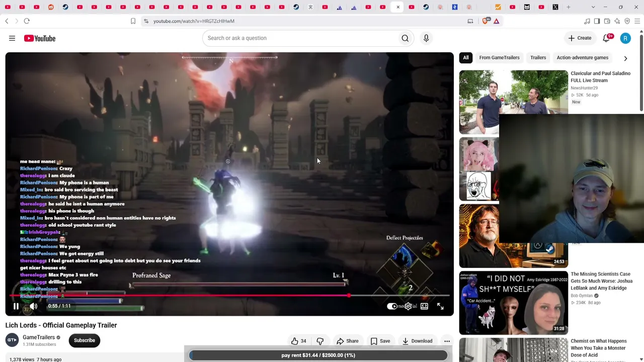
Task: Share the Lich Lords trailer
Action: pos(348,341)
